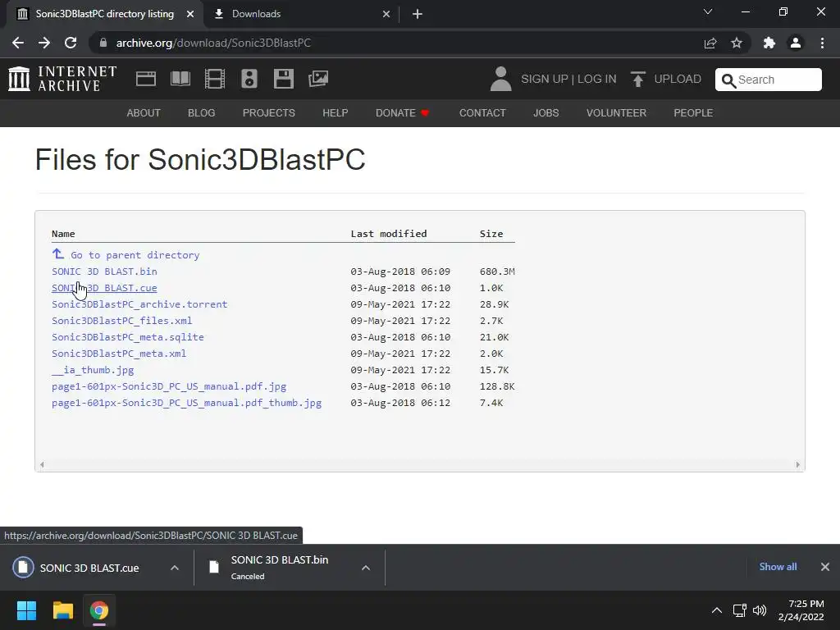Open the BLOG menu item
This screenshot has width=840, height=630.
[202, 113]
